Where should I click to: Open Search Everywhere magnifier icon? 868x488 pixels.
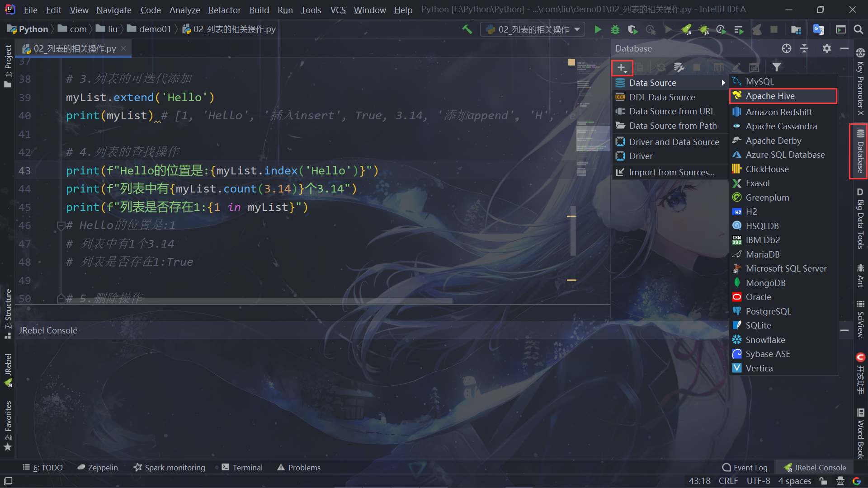click(858, 29)
